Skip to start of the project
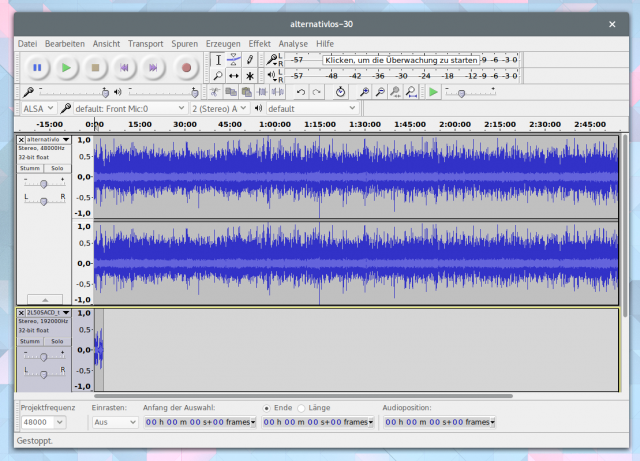The image size is (640, 461). [x=124, y=67]
